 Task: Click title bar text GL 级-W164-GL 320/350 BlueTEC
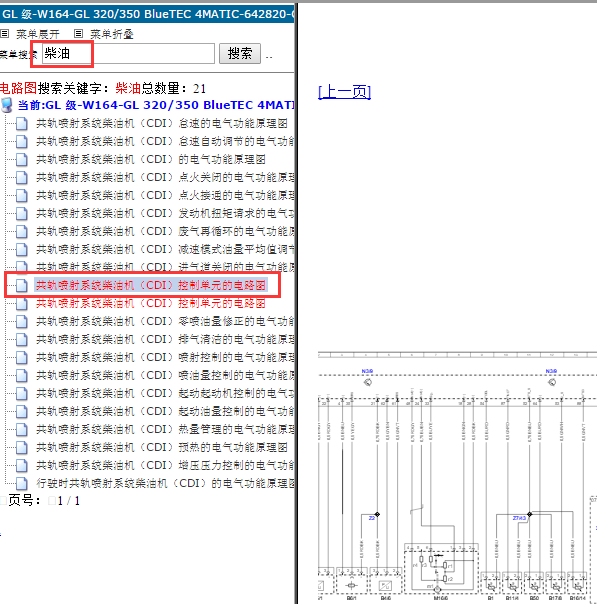click(x=147, y=14)
